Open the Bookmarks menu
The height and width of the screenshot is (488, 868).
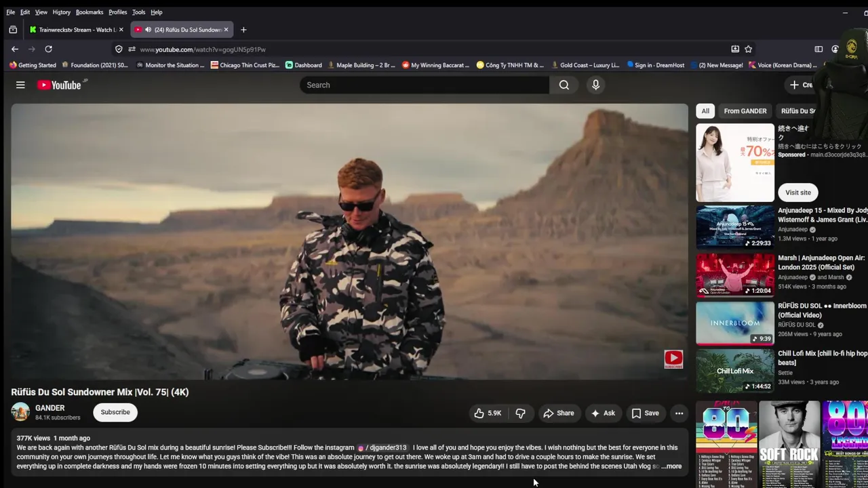pyautogui.click(x=90, y=12)
